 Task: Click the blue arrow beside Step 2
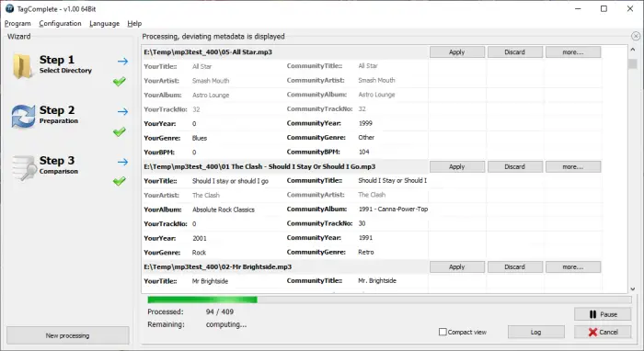(x=122, y=111)
